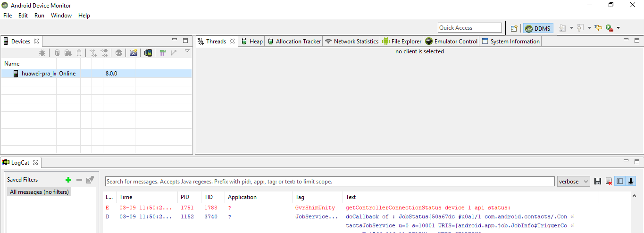Open the verbose log level dropdown
This screenshot has height=233, width=644.
(573, 182)
